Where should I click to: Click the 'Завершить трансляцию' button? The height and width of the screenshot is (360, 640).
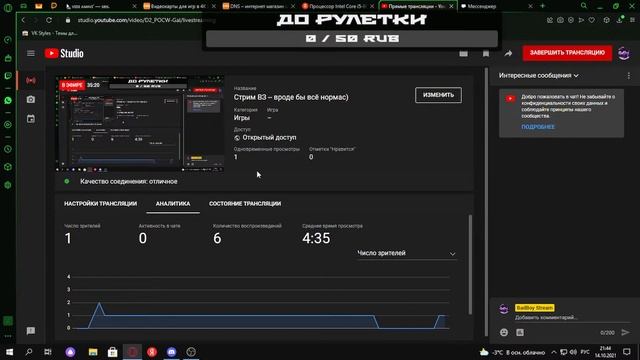click(567, 53)
